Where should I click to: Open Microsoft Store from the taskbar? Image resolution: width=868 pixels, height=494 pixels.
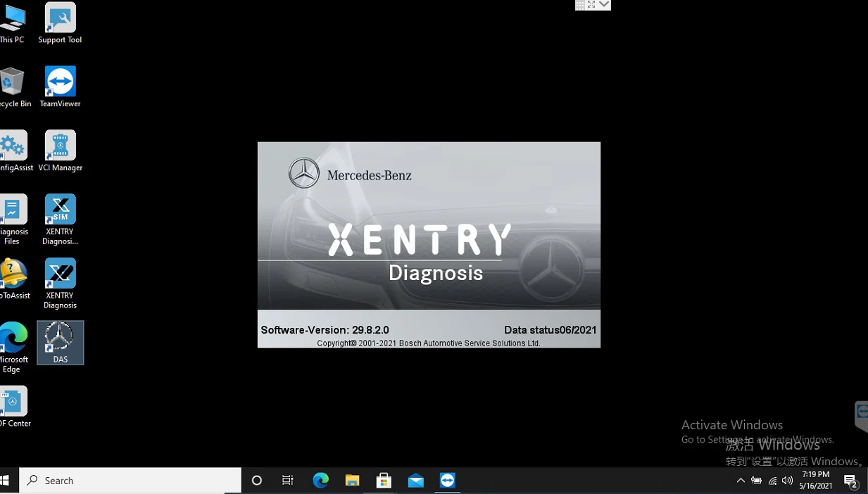point(384,481)
